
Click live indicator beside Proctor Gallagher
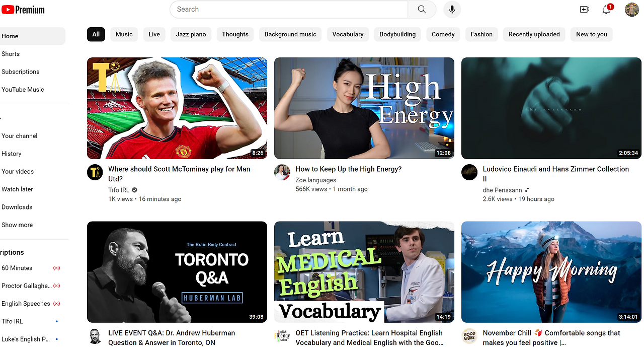(56, 286)
